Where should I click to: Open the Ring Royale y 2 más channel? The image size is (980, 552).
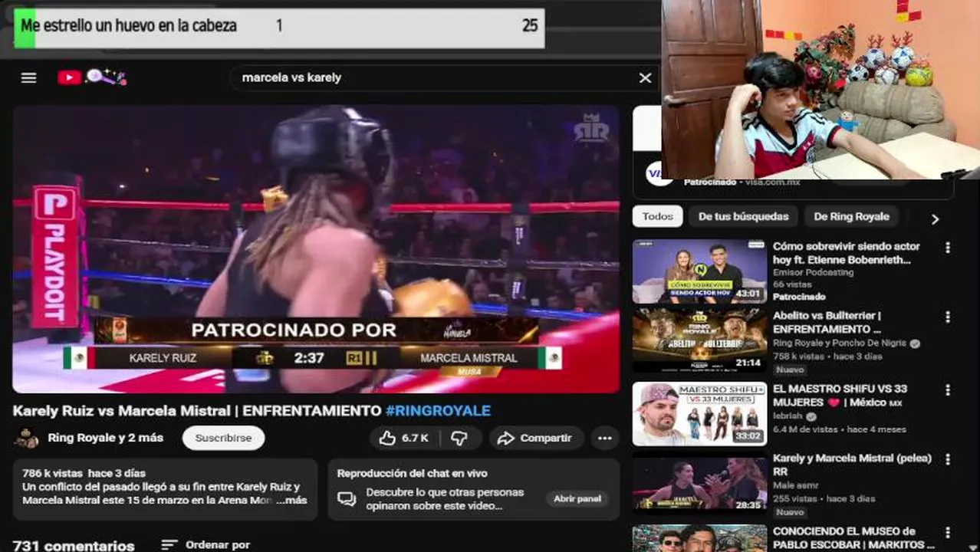coord(106,438)
